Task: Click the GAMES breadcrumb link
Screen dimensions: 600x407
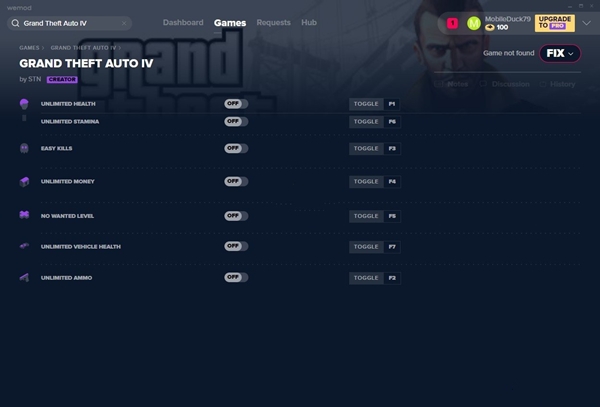Action: tap(29, 48)
